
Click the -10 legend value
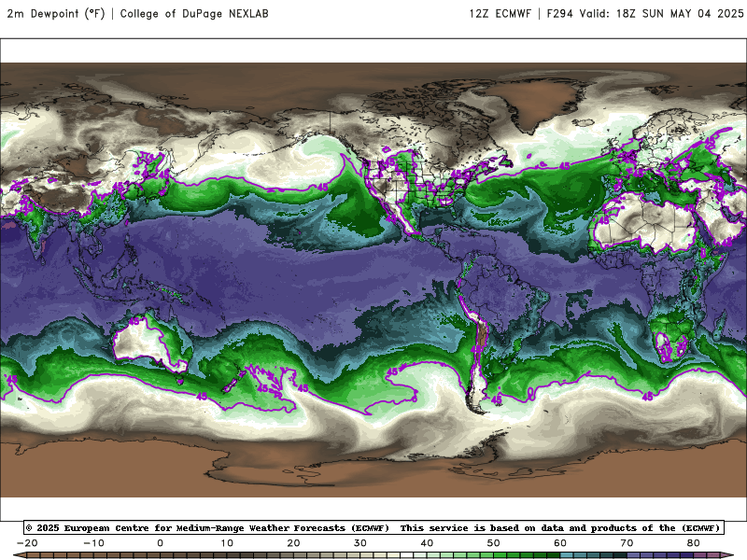[x=93, y=543]
